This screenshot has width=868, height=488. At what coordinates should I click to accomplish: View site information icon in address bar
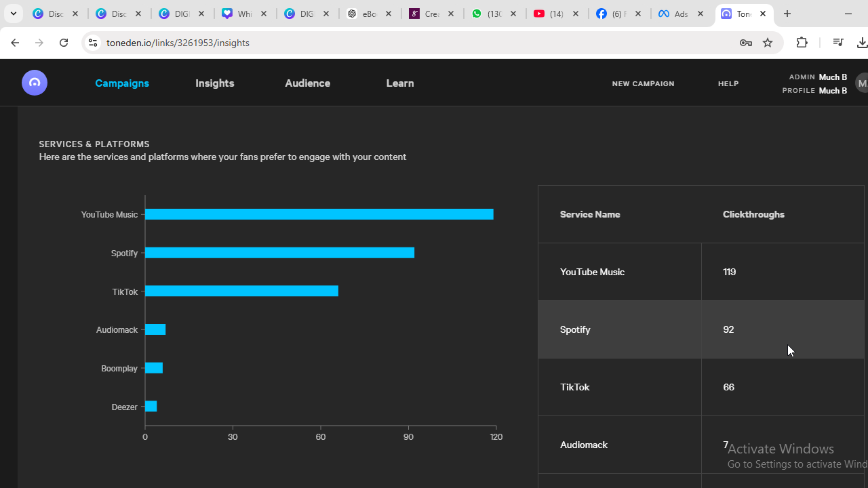(92, 43)
